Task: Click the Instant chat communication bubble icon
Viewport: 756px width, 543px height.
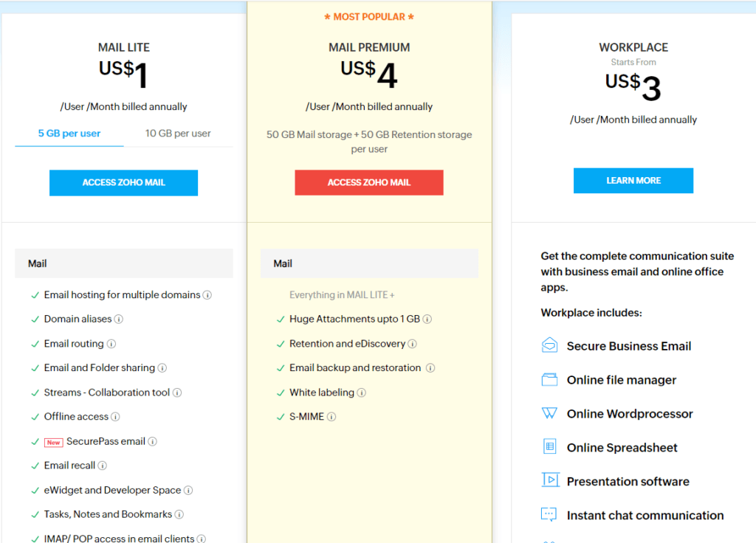Action: [x=549, y=514]
